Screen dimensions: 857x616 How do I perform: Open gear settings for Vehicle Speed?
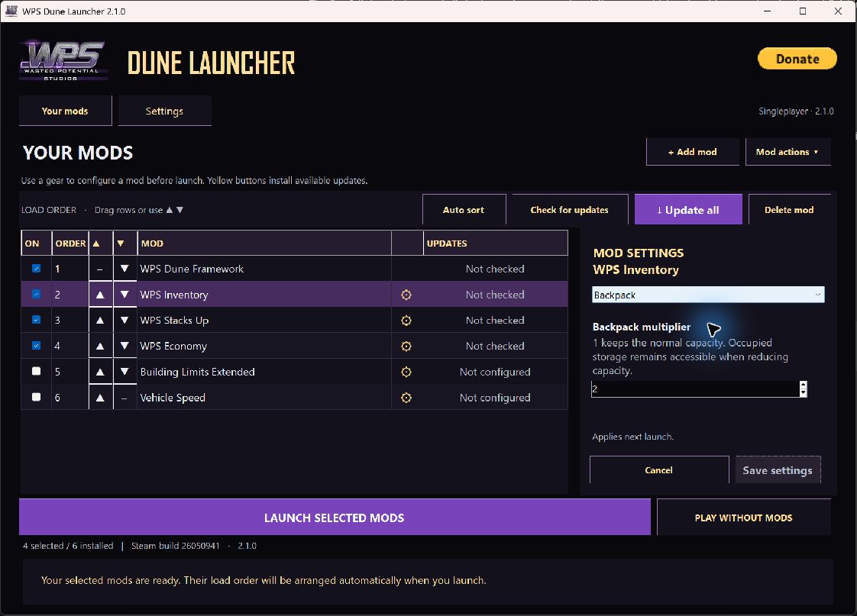(x=406, y=398)
